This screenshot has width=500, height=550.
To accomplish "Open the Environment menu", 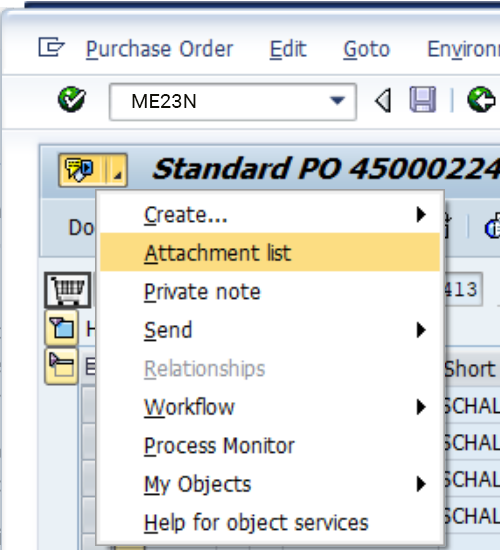I will (463, 49).
